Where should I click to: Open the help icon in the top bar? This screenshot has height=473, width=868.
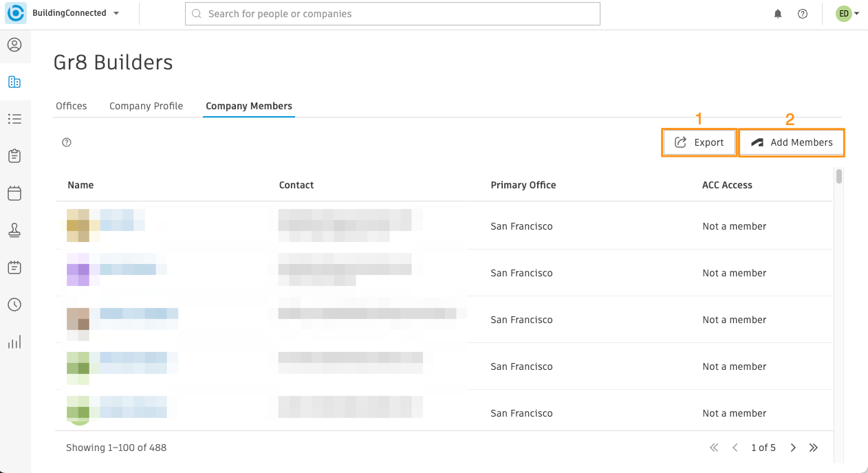pyautogui.click(x=803, y=14)
